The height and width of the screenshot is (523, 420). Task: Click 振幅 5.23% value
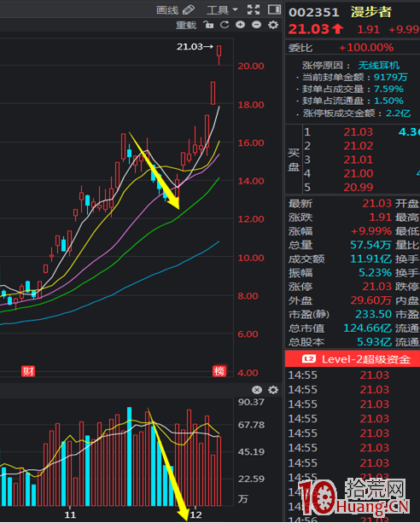click(375, 273)
